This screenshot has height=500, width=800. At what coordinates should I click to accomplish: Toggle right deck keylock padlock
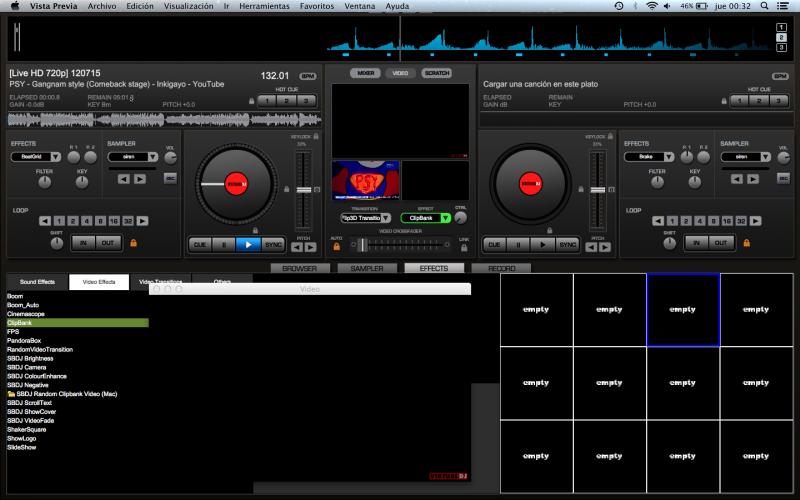point(610,136)
